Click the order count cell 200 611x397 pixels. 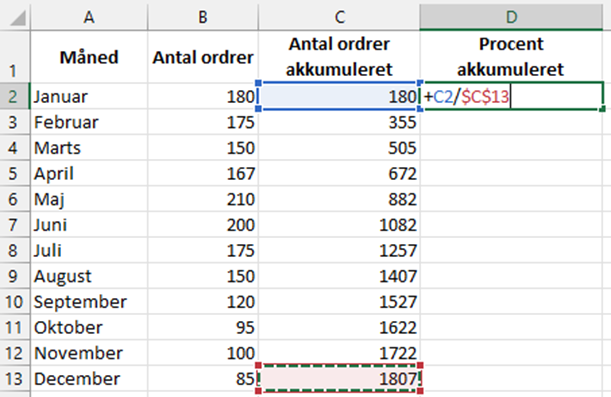[x=203, y=225]
